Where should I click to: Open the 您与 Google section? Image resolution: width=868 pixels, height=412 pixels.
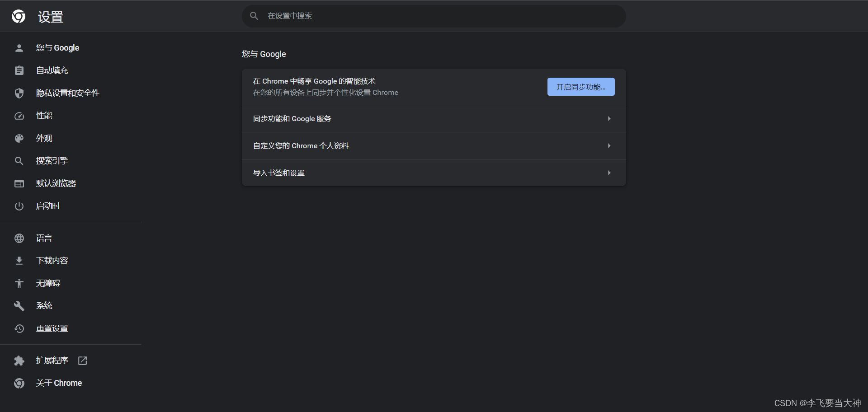coord(57,47)
